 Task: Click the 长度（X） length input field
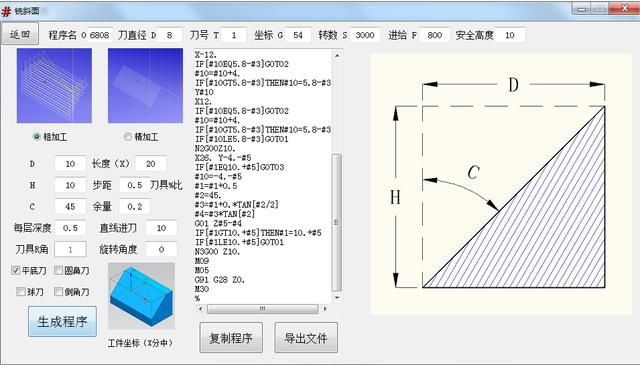(x=151, y=164)
